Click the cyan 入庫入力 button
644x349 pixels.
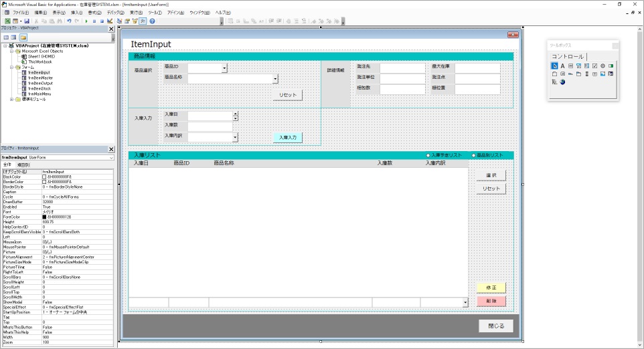(x=287, y=137)
